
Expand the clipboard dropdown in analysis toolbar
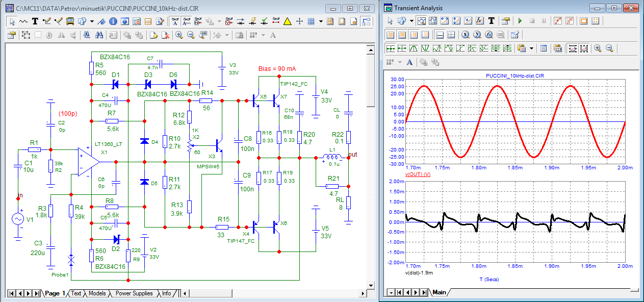pyautogui.click(x=532, y=48)
